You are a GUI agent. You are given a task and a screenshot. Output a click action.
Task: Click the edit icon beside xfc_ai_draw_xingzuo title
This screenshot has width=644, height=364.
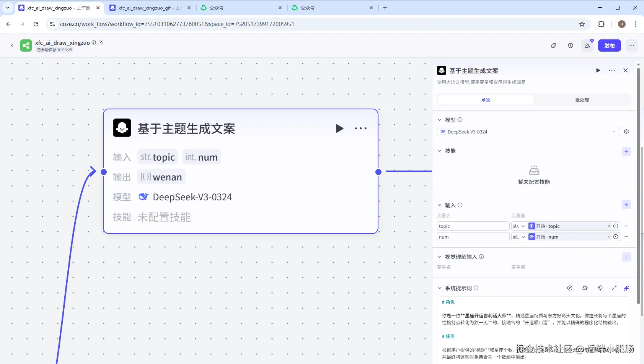pos(101,42)
